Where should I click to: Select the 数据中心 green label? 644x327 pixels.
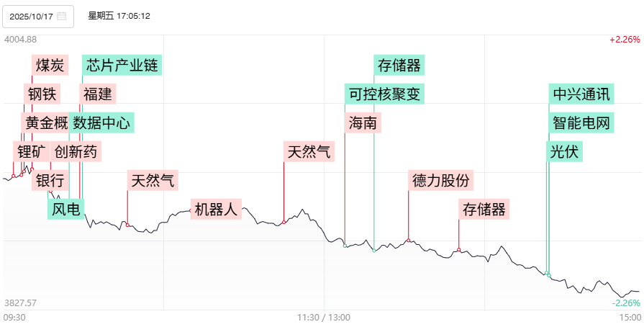click(101, 123)
